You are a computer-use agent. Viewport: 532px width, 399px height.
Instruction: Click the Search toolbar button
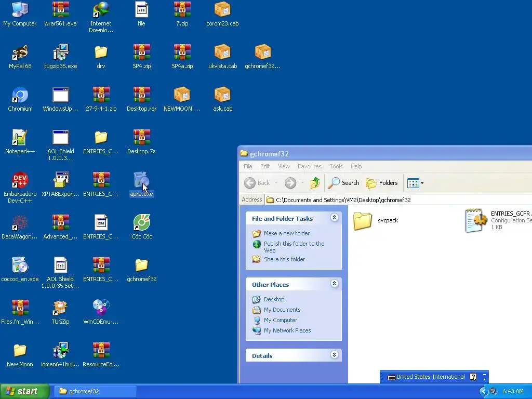click(x=344, y=183)
